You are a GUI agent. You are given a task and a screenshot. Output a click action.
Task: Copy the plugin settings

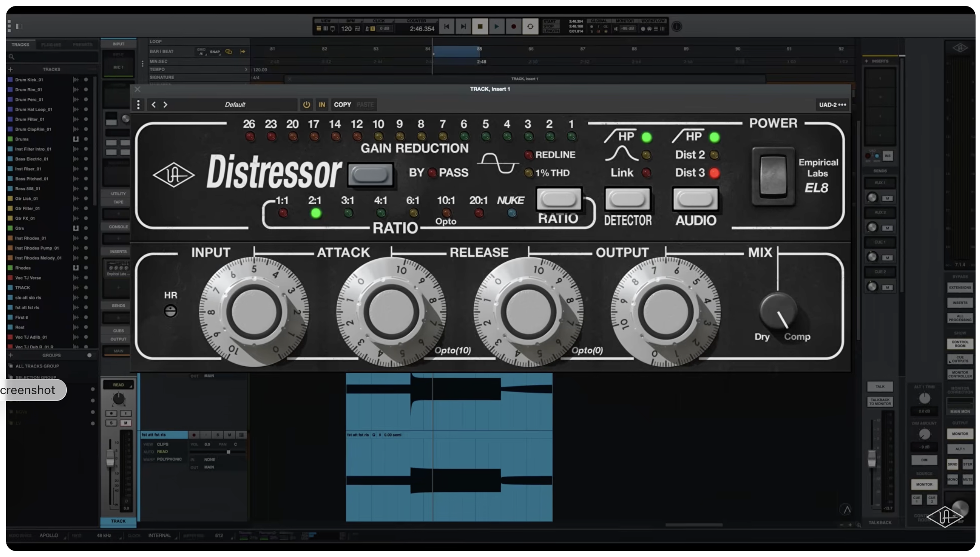[x=342, y=105]
